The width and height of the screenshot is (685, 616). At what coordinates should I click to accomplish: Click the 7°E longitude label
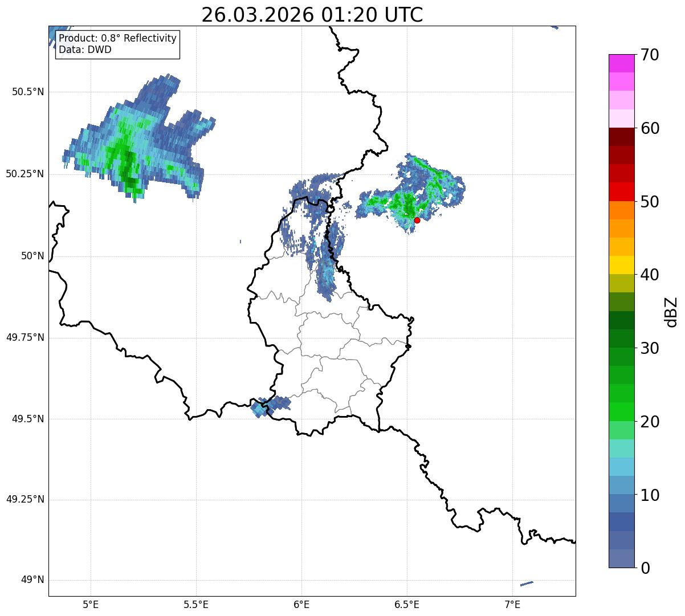point(513,605)
